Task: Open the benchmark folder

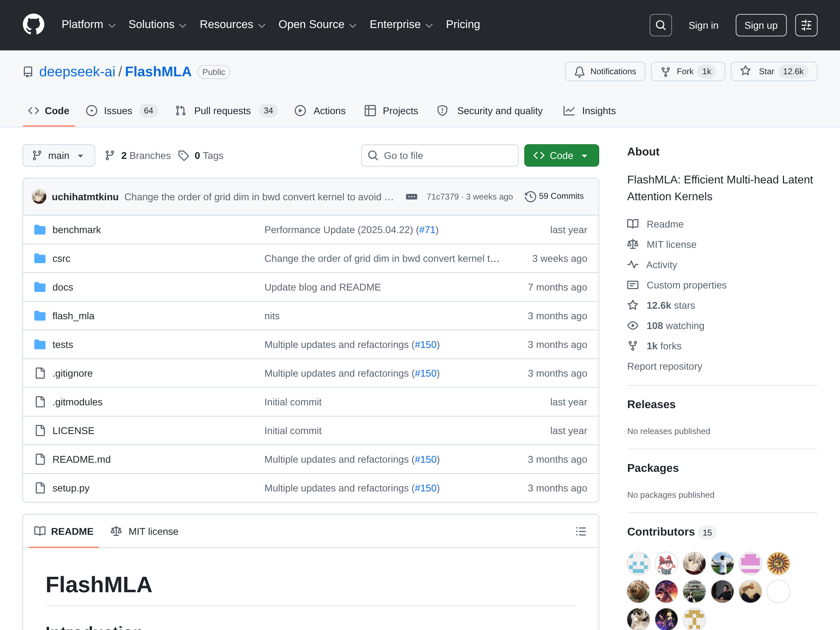Action: pos(76,230)
